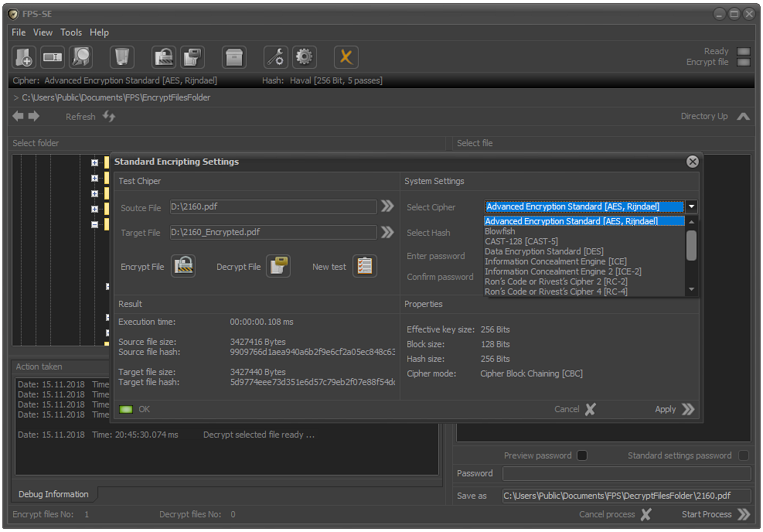
Task: Click the Encrypt File padlock icon
Action: click(x=183, y=266)
